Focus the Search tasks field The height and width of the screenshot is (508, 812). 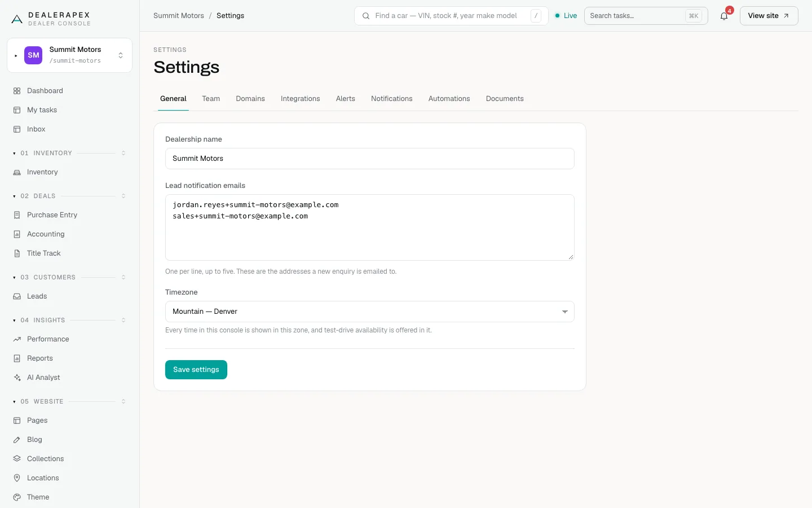[x=646, y=16]
